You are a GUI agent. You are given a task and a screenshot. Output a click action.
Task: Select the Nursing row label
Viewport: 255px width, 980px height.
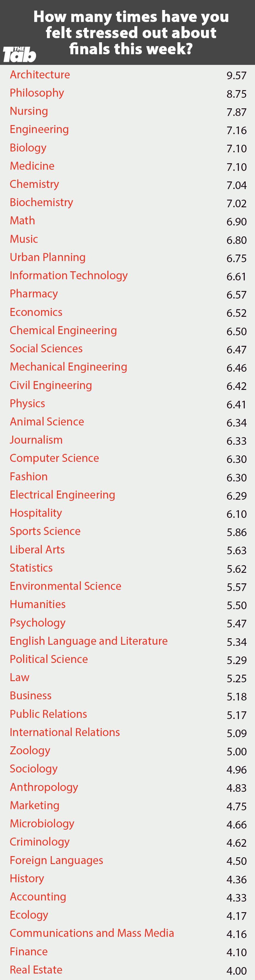29,111
